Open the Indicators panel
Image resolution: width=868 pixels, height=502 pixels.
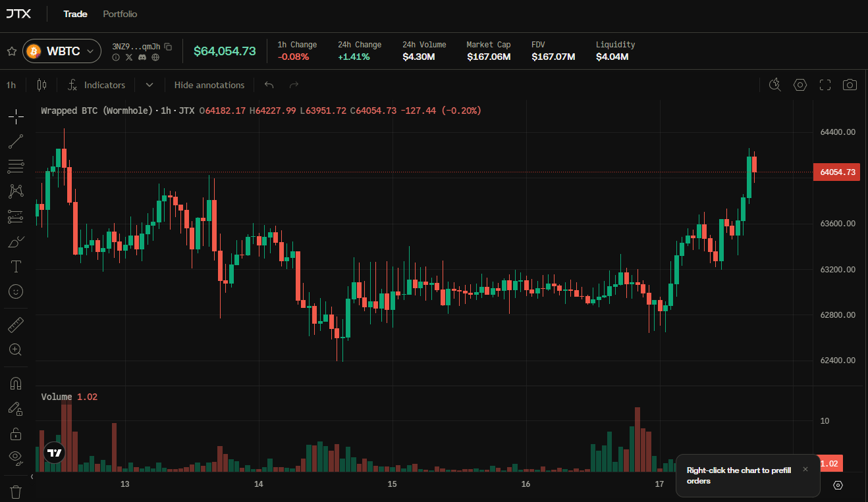pos(97,85)
